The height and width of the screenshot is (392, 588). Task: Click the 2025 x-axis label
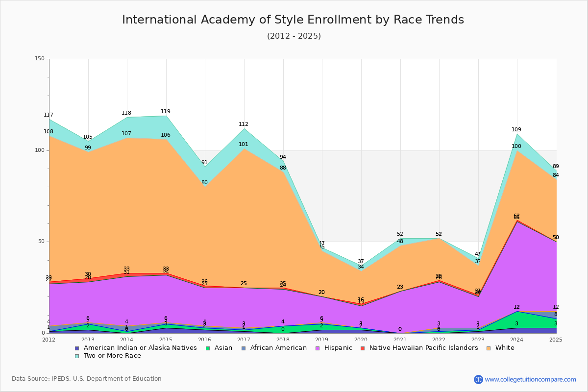point(556,340)
